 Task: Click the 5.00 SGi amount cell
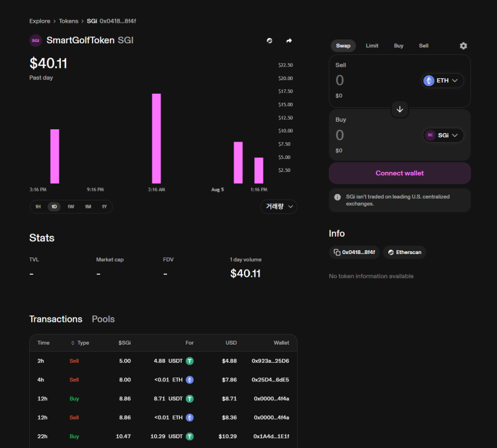point(125,361)
